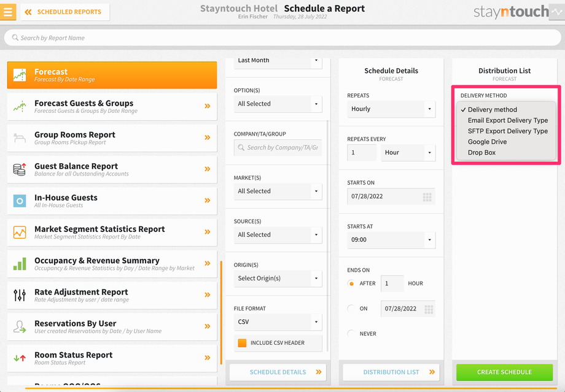
Task: Open the hamburger main menu
Action: [8, 12]
